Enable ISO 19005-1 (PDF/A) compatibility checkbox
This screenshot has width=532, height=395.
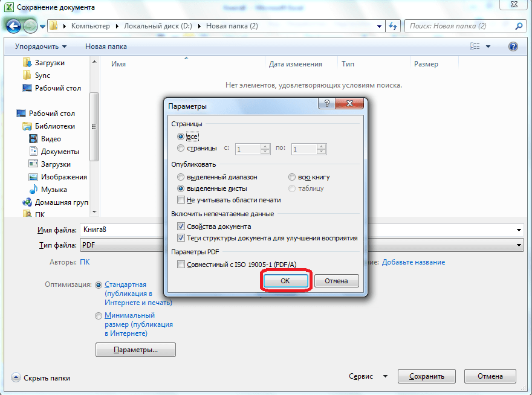click(x=181, y=265)
